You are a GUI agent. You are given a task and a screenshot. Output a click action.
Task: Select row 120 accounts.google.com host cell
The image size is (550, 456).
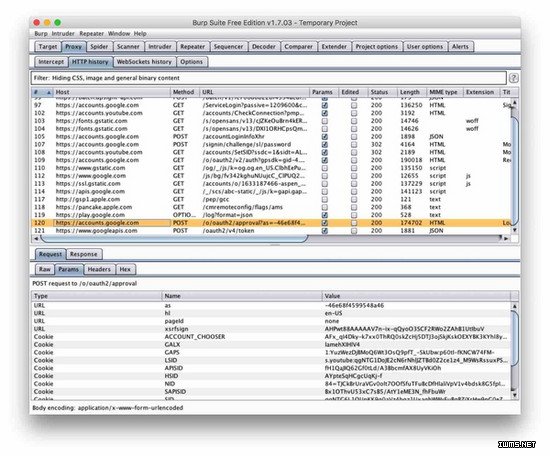click(x=112, y=223)
